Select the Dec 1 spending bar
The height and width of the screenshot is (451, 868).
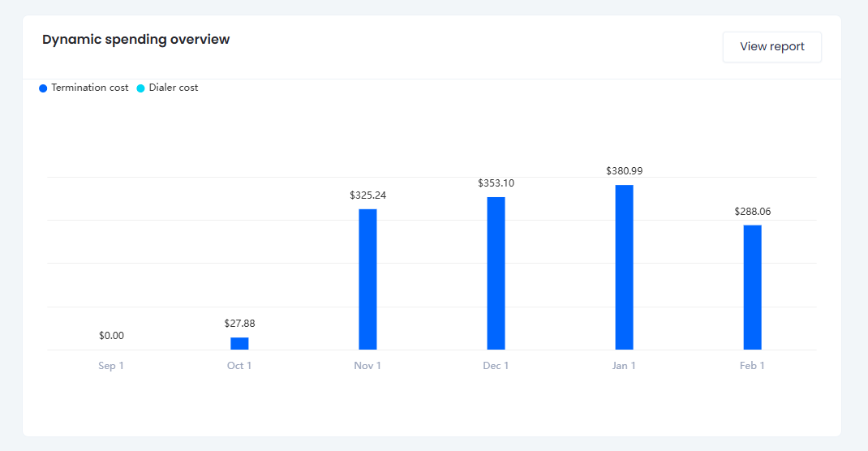coord(496,273)
